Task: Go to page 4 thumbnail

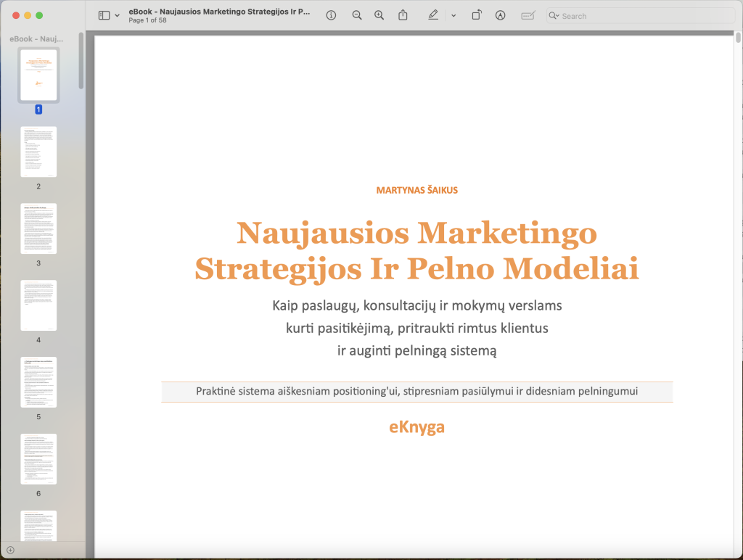Action: coord(39,305)
